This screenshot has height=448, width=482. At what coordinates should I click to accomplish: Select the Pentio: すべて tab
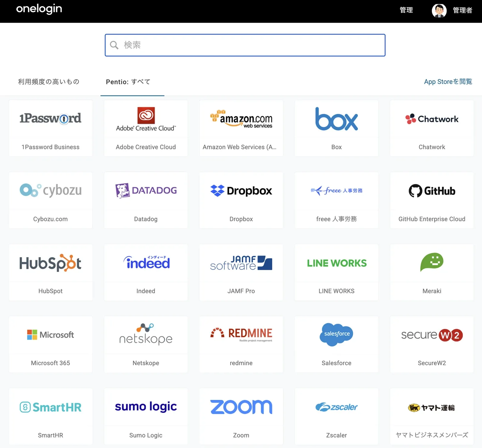coord(128,82)
